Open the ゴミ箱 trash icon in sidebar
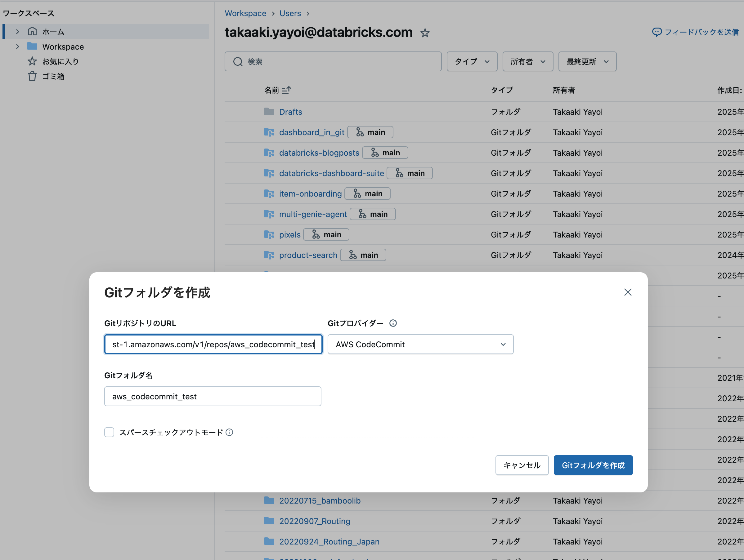 coord(32,76)
